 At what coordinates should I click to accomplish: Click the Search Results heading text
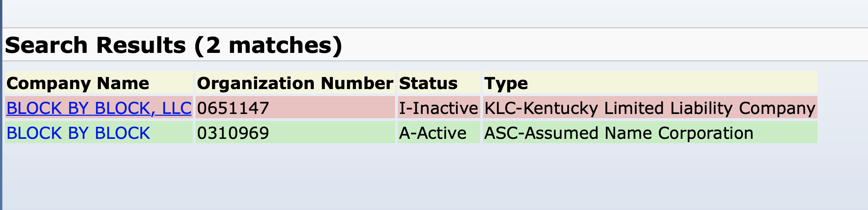tap(95, 45)
